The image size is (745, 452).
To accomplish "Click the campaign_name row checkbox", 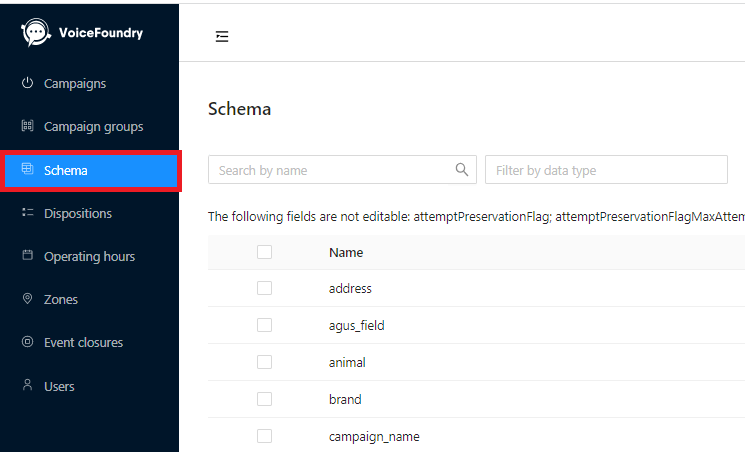I will tap(264, 436).
